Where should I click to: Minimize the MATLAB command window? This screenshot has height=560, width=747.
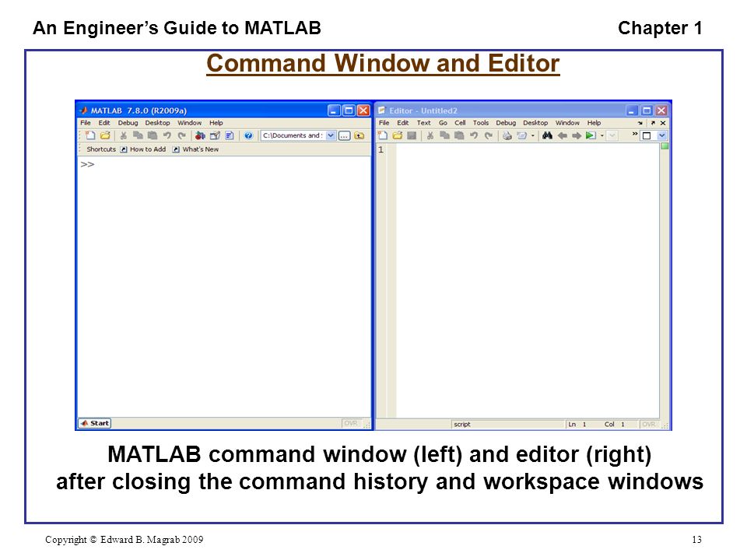tap(335, 111)
